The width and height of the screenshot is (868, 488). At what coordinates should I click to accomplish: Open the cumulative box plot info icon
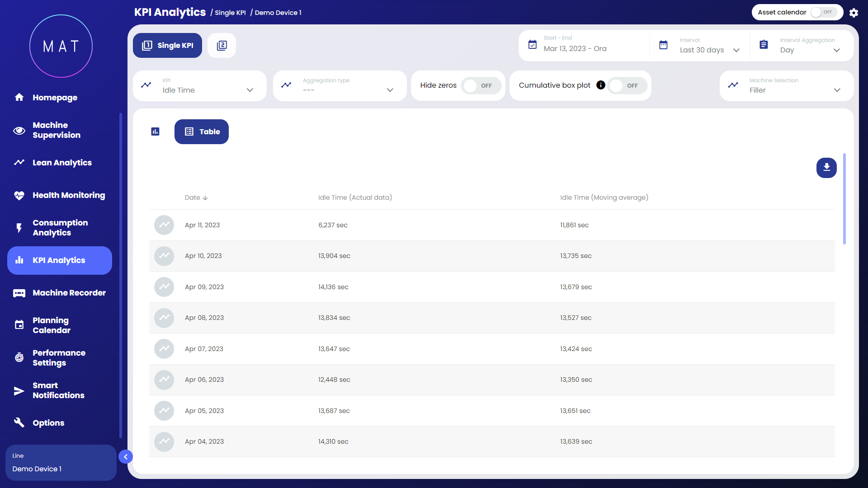point(600,85)
